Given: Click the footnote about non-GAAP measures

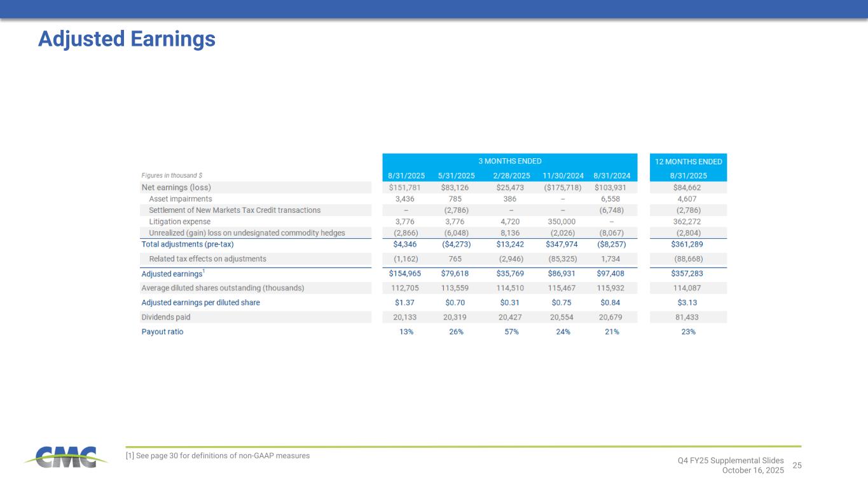Looking at the screenshot, I should [x=218, y=456].
